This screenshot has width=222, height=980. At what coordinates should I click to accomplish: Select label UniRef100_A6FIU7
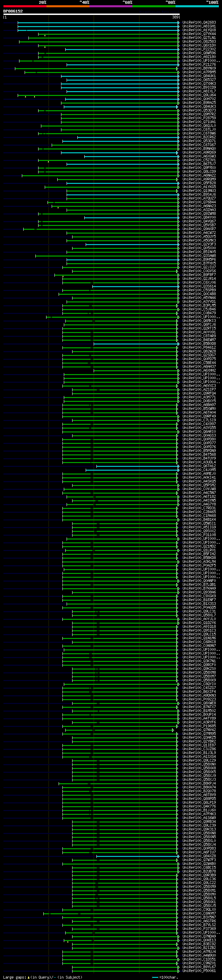[x=199, y=852]
